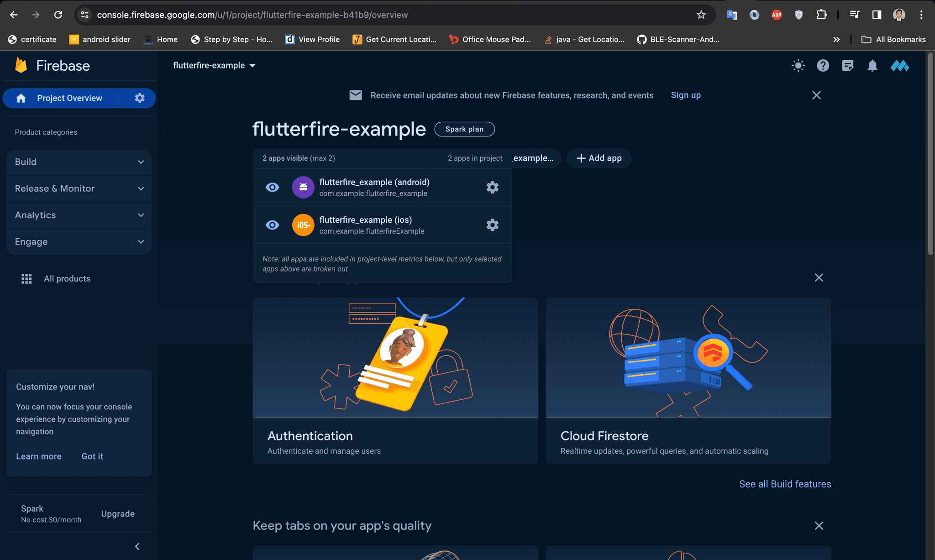Viewport: 935px width, 560px height.
Task: Click the home icon in Project Overview
Action: pos(21,98)
